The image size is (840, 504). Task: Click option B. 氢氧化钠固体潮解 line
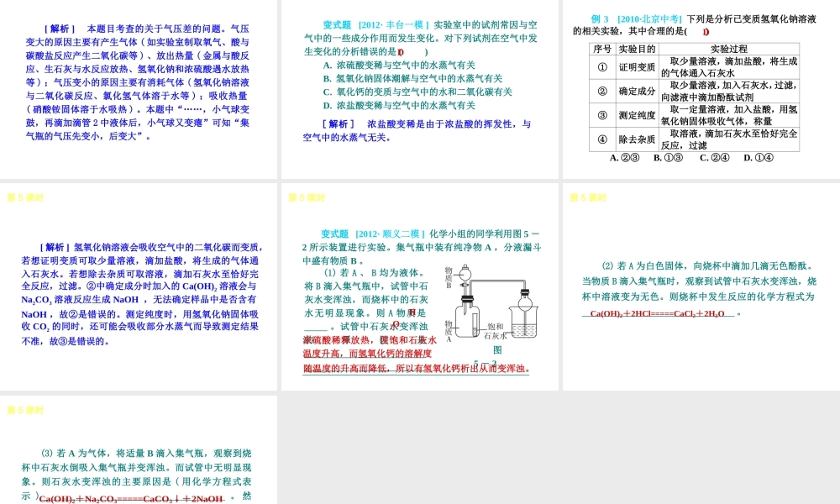412,78
